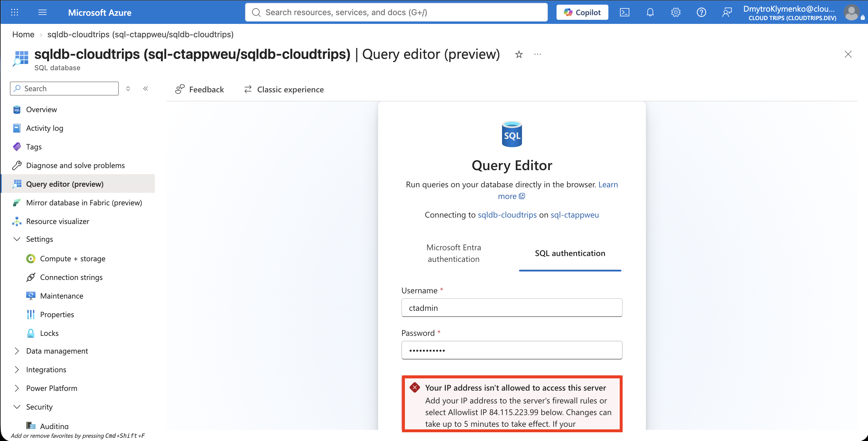Viewport: 868px width, 441px height.
Task: Click the SQL database subtitle text
Action: [57, 68]
